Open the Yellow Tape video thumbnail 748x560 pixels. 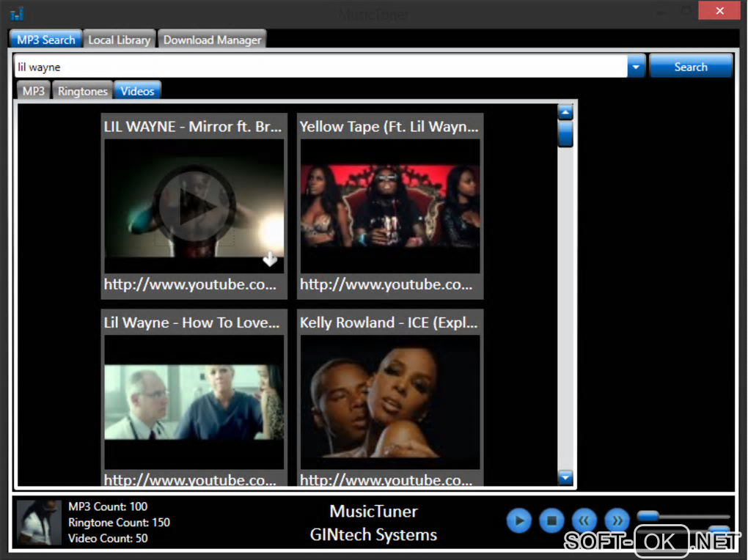pyautogui.click(x=389, y=206)
